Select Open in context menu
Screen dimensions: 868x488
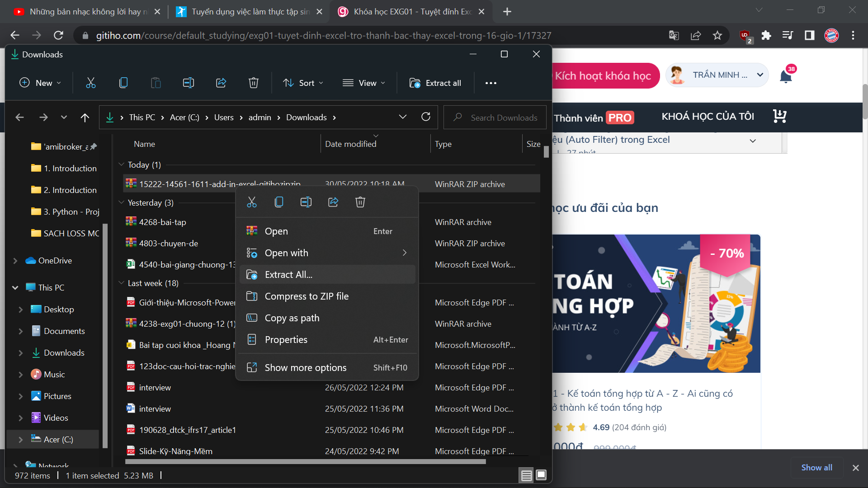(x=327, y=231)
